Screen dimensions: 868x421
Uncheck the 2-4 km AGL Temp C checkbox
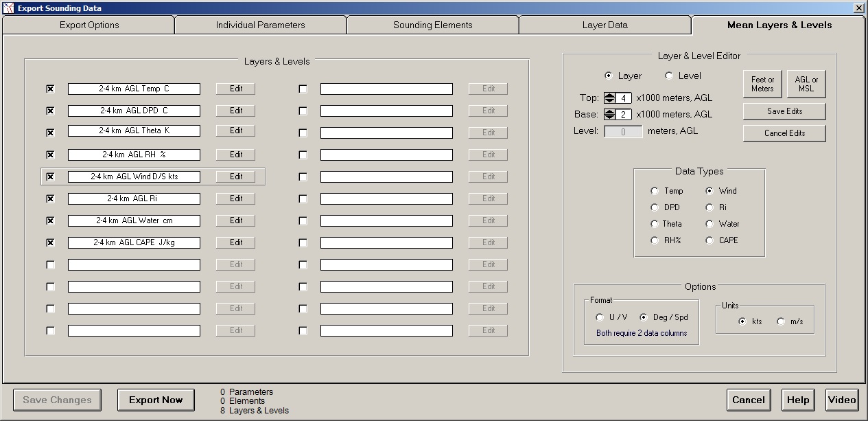tap(50, 89)
